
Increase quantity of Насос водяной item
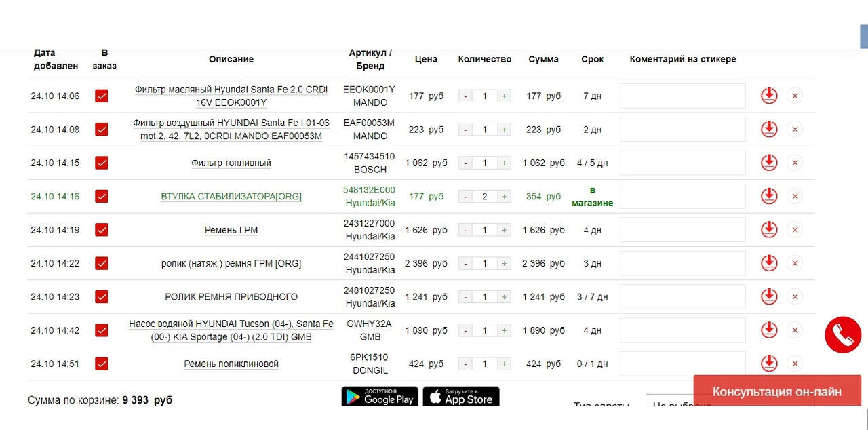504,330
